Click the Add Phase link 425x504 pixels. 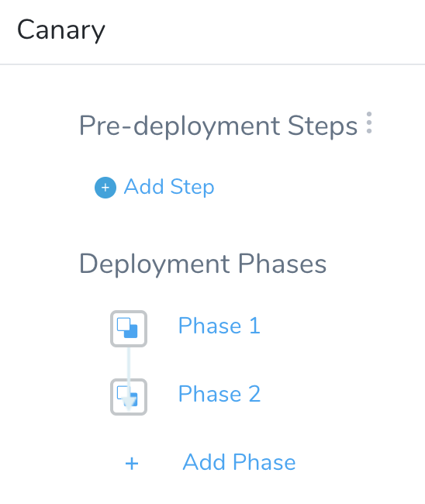tap(239, 462)
